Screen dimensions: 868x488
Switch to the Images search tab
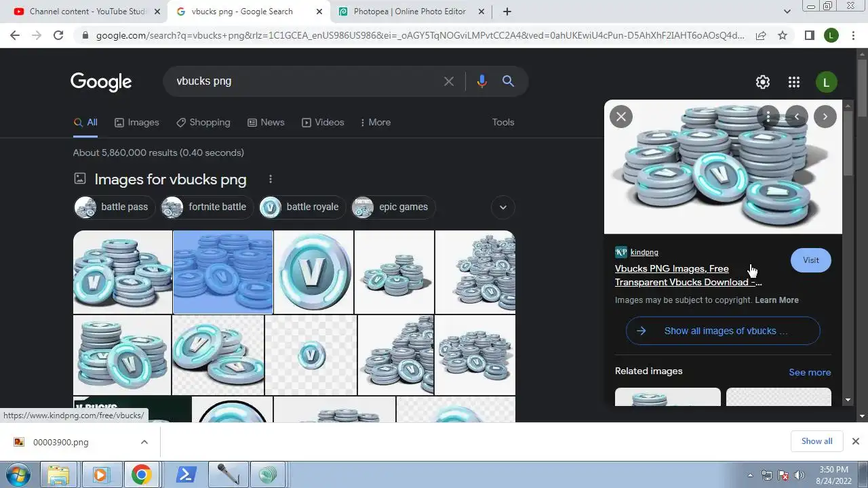click(137, 123)
